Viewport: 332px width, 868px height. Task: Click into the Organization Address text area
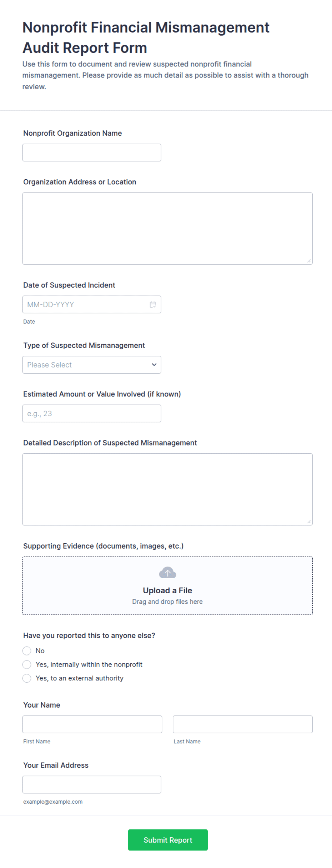tap(167, 229)
